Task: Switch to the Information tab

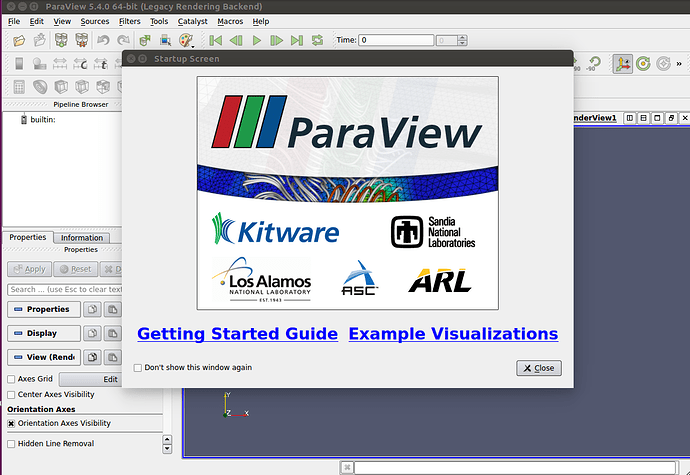Action: (82, 238)
